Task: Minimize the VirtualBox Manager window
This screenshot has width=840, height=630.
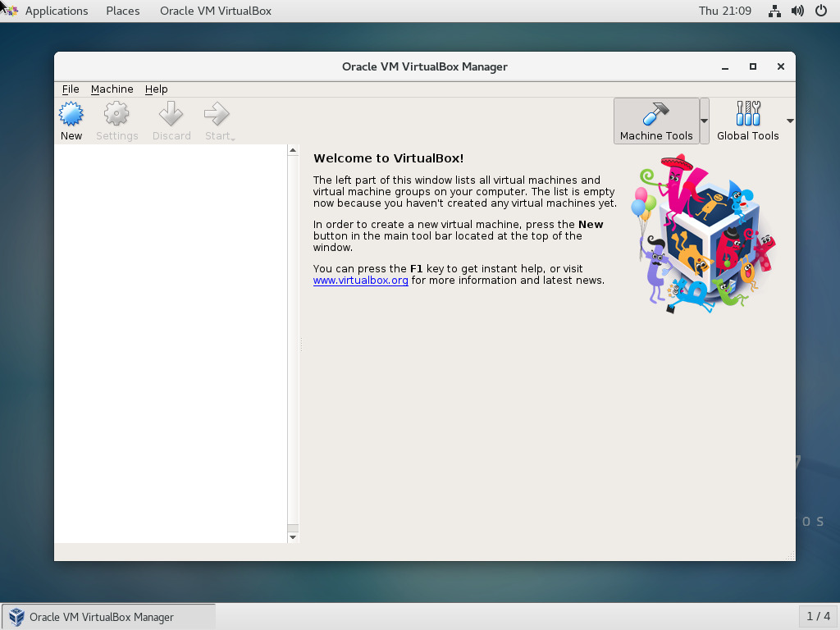Action: click(x=725, y=67)
